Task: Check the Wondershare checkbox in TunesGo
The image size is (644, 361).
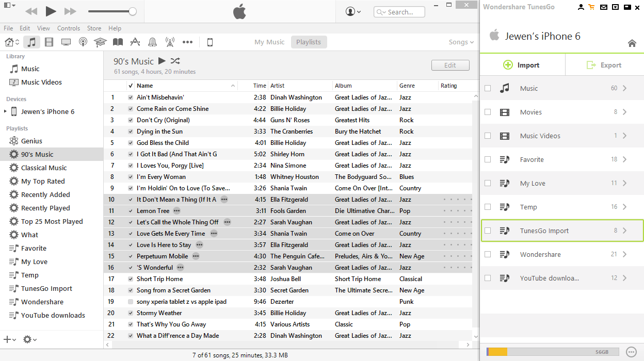Action: pos(488,254)
